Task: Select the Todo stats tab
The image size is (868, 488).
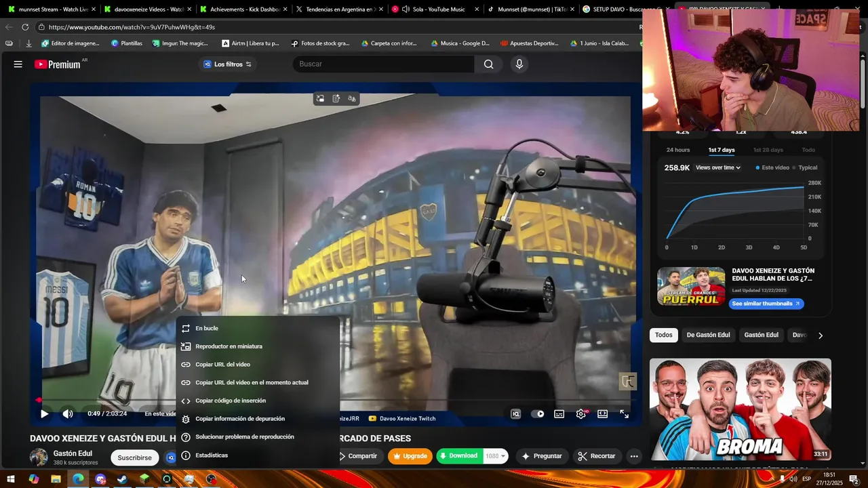Action: (808, 150)
